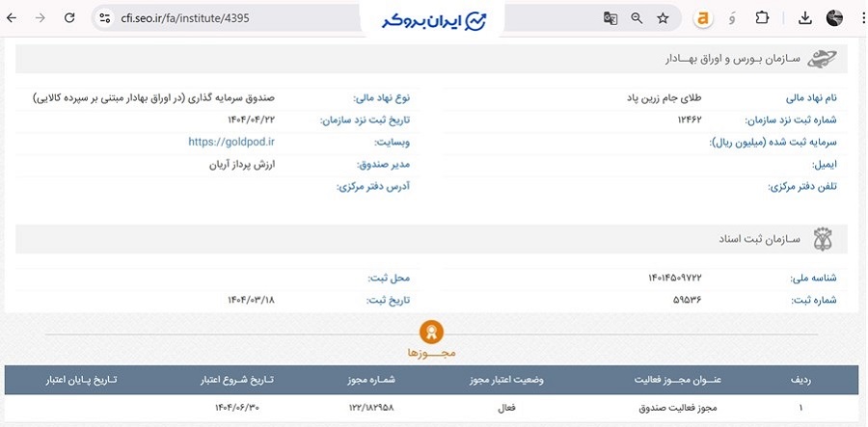The image size is (868, 427).
Task: Select the فعال status cell
Action: pos(507,408)
